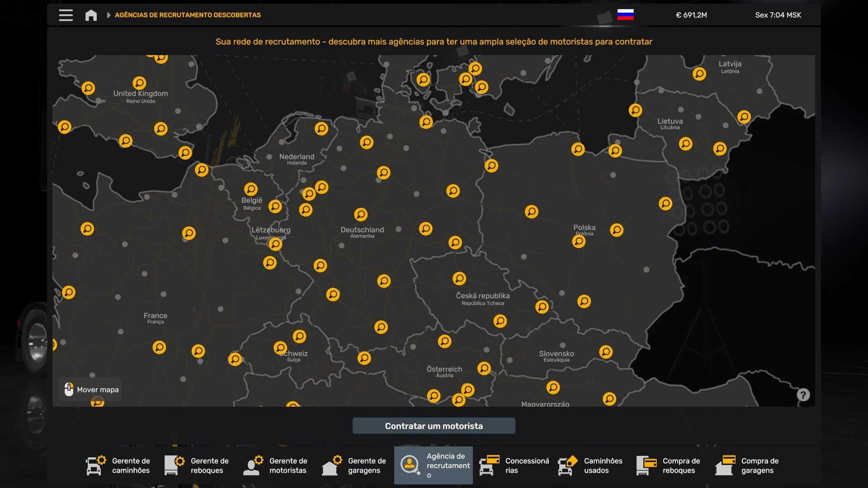Open the map help question mark
The height and width of the screenshot is (488, 868).
click(803, 395)
